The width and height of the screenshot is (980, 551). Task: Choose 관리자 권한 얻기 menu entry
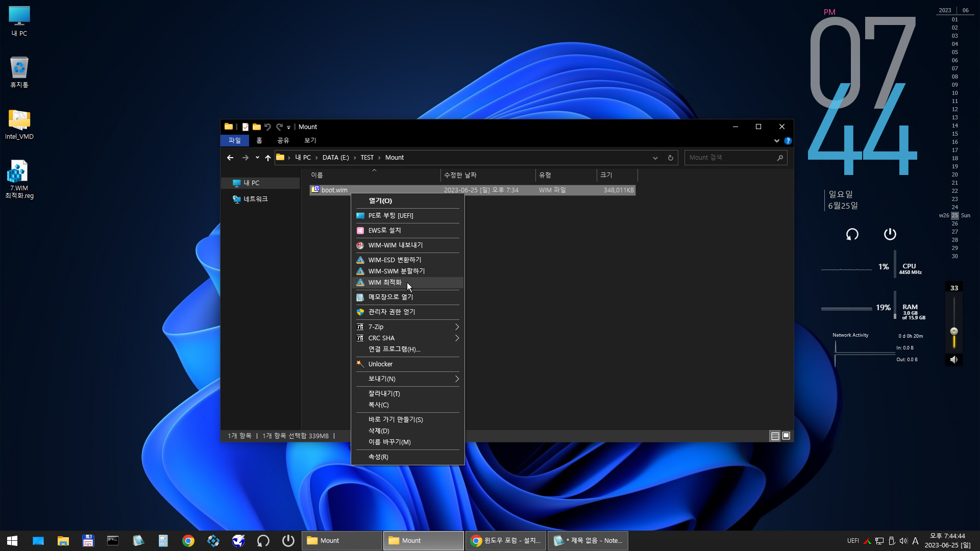(408, 312)
